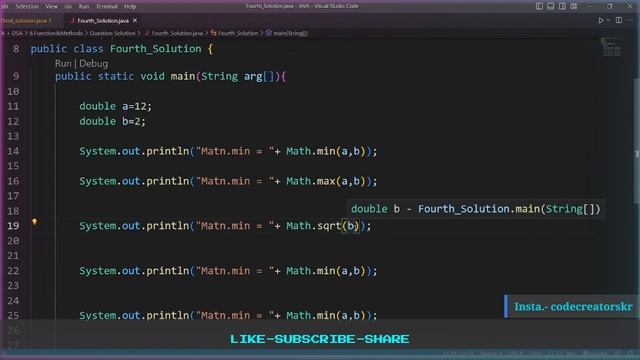Place cursor on 'double b=2;' line
This screenshot has height=360, width=640.
pyautogui.click(x=112, y=122)
